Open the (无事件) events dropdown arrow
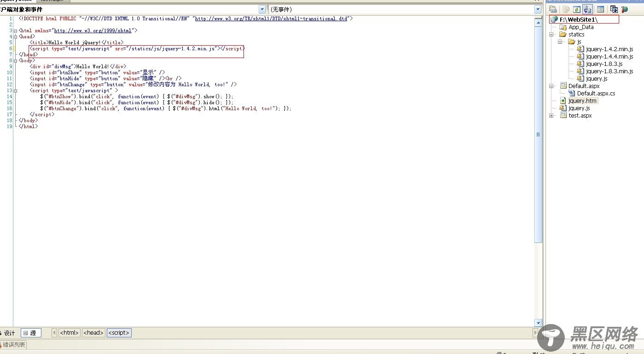The image size is (644, 354). (538, 9)
